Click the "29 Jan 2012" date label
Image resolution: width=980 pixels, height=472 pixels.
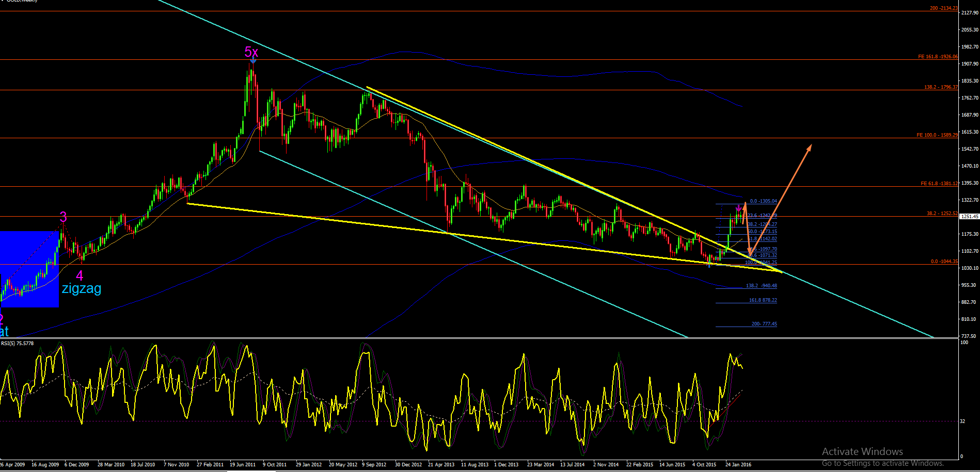[x=309, y=465]
